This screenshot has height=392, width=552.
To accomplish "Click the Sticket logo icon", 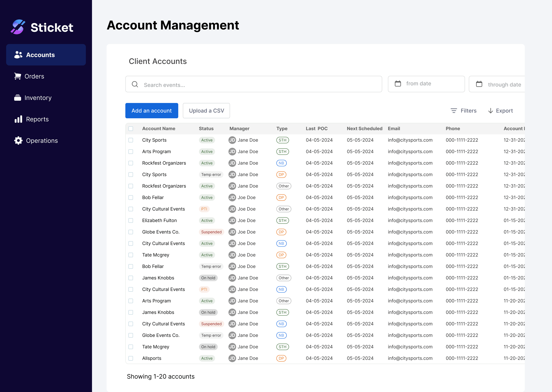I will point(18,27).
